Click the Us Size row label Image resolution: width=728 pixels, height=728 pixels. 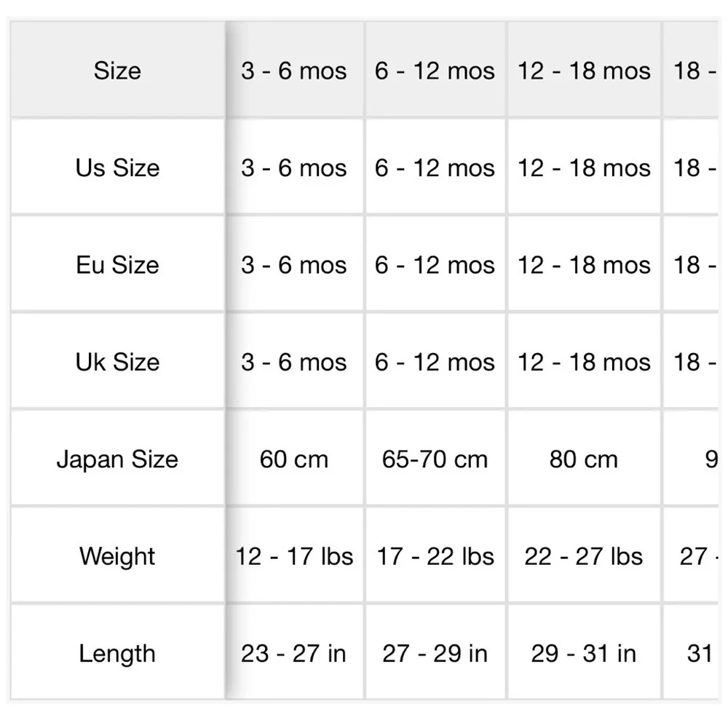pos(117,167)
